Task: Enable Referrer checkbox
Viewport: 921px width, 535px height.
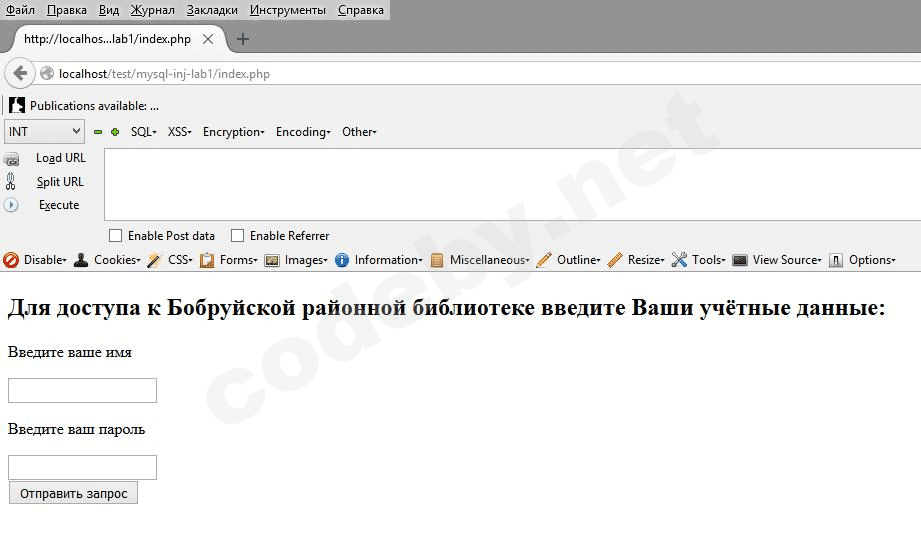Action: [237, 235]
